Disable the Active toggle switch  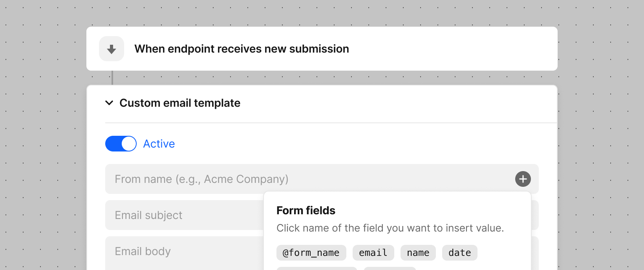click(x=121, y=144)
